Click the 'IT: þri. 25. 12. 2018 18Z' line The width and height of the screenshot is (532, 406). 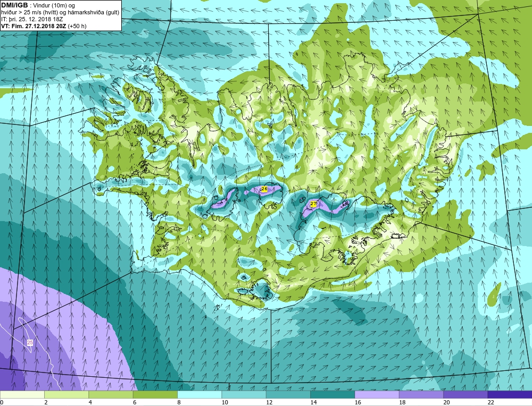pyautogui.click(x=32, y=19)
